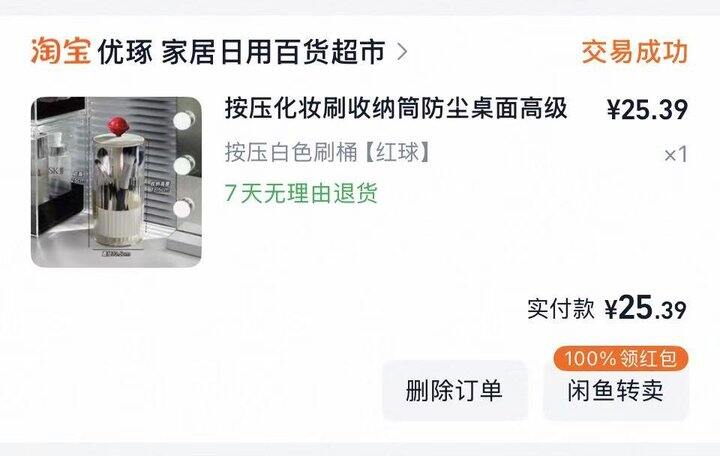The height and width of the screenshot is (456, 720).
Task: Click the green 7天无理由退货 label
Action: 301,193
